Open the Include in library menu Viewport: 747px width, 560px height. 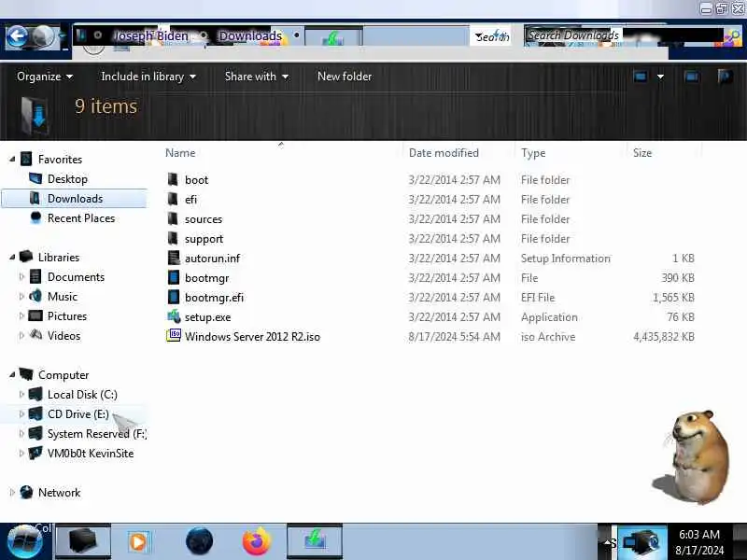click(148, 77)
